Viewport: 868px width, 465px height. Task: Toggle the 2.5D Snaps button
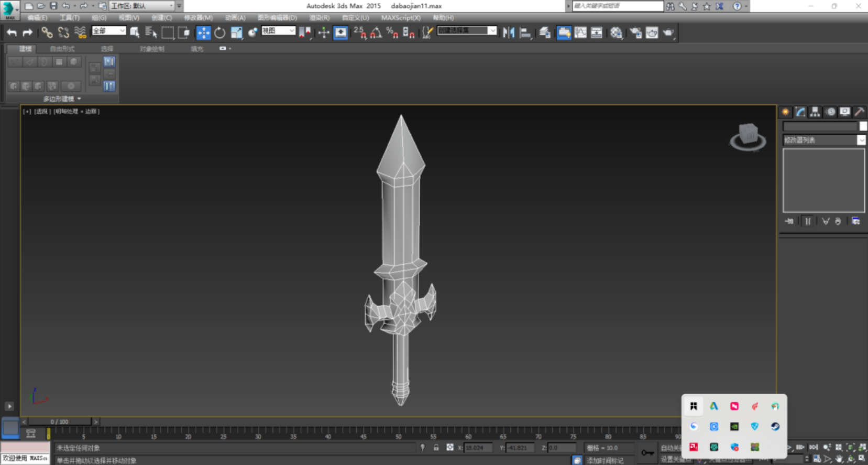[x=359, y=33]
